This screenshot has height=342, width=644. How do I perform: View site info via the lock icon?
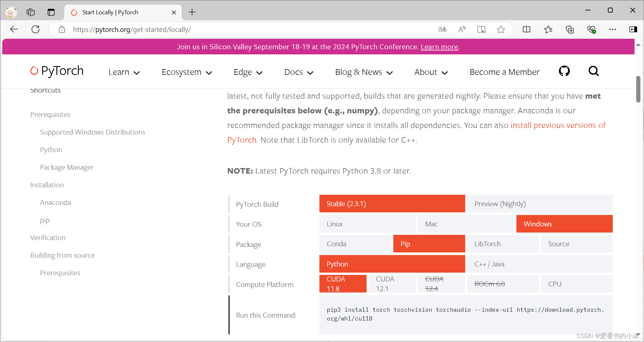click(x=62, y=30)
